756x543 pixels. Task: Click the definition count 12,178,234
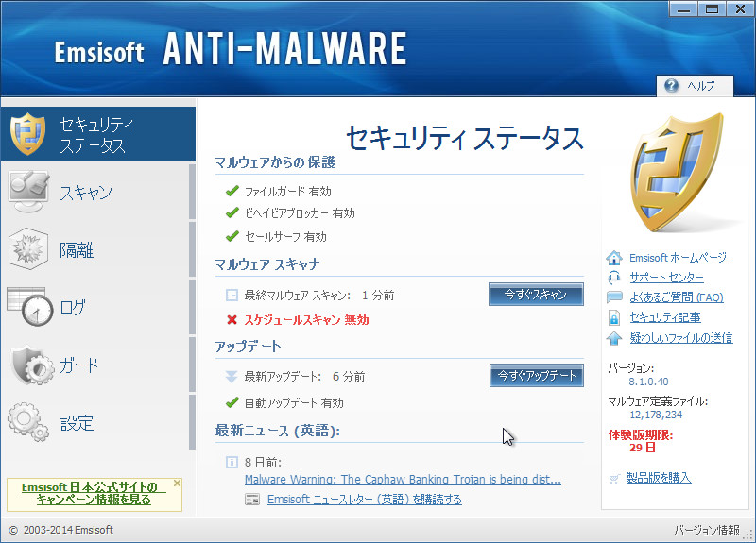point(656,415)
